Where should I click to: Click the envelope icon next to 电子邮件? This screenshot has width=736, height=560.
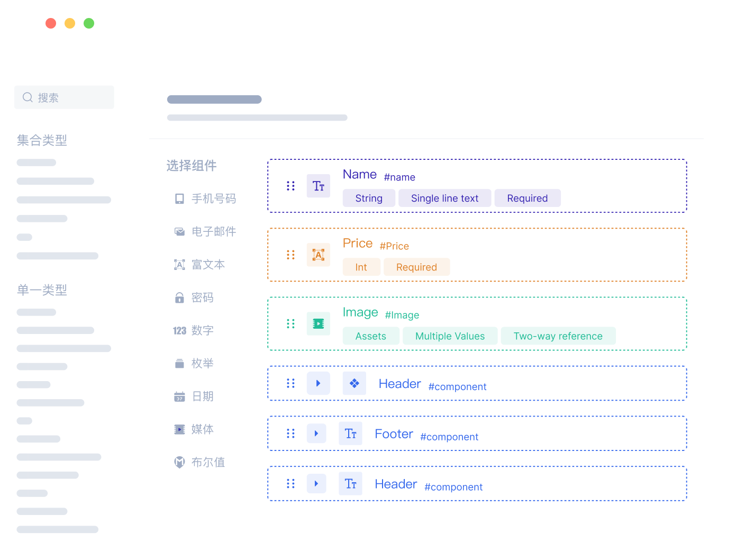click(180, 232)
